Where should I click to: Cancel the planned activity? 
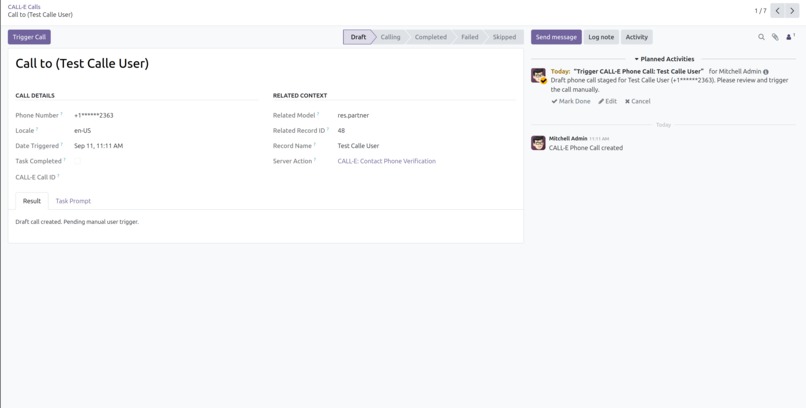pyautogui.click(x=637, y=101)
